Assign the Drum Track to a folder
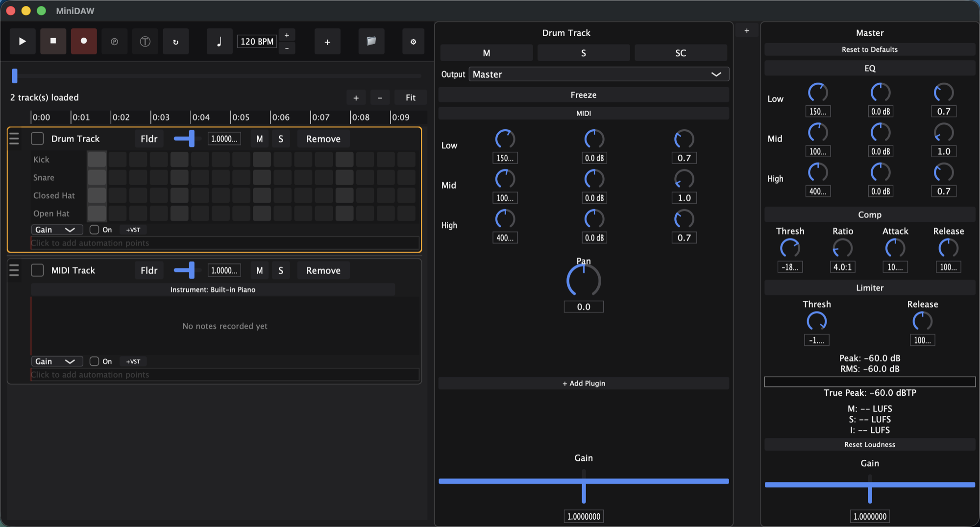 pos(149,139)
